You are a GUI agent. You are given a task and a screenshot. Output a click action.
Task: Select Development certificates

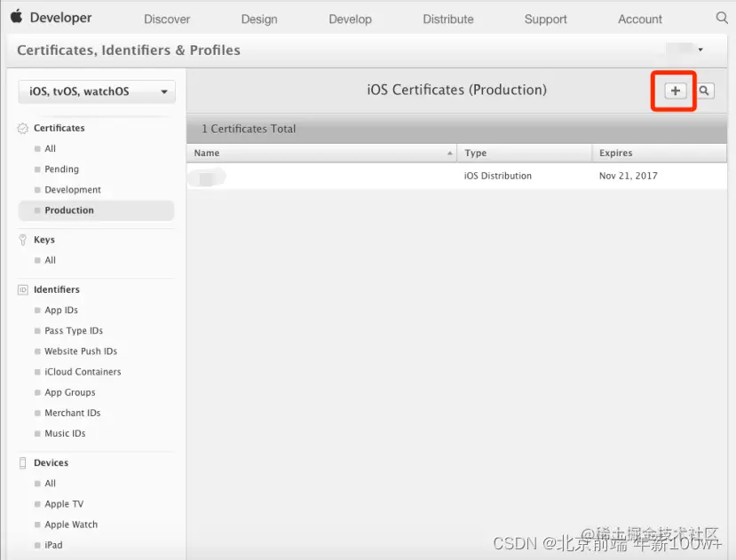tap(73, 190)
